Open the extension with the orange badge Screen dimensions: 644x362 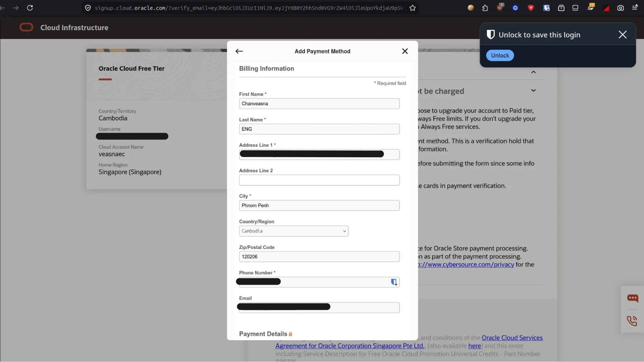pos(591,7)
